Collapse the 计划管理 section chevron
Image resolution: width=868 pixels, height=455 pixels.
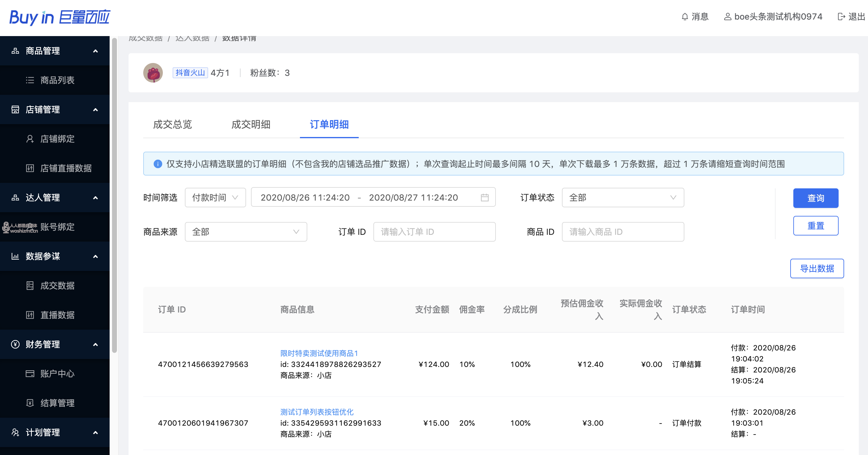coord(95,433)
